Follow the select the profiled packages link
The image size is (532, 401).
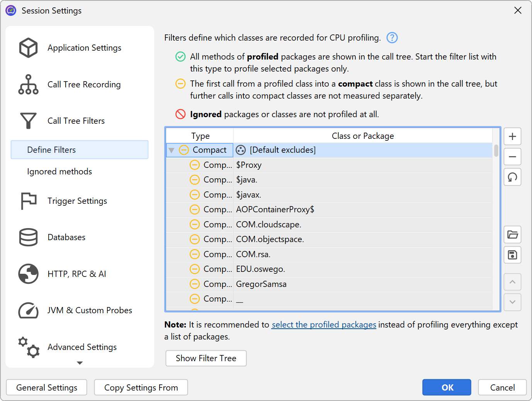324,325
